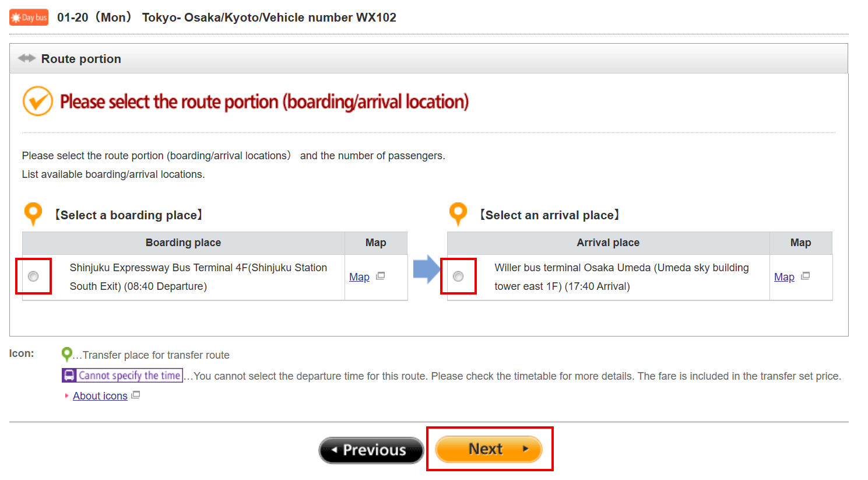Click the green transfer place pin icon
The image size is (868, 480).
coord(67,354)
